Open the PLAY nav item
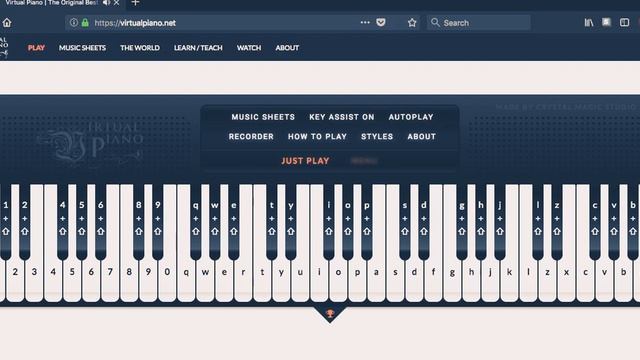 click(x=36, y=48)
